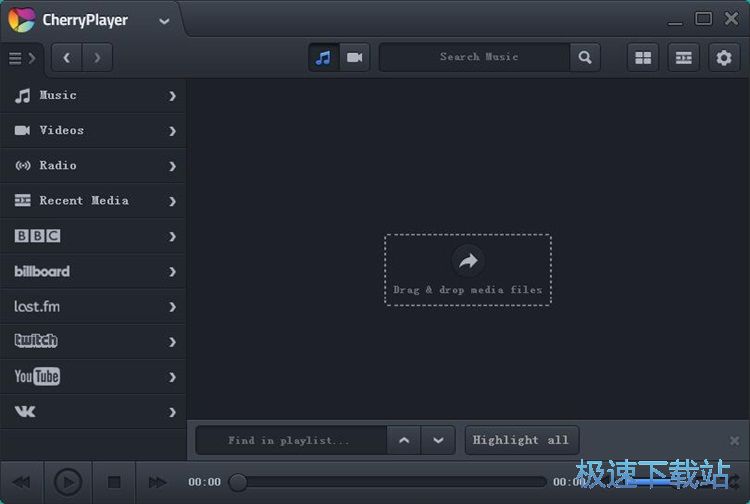Open the Recent Media section

tap(93, 201)
